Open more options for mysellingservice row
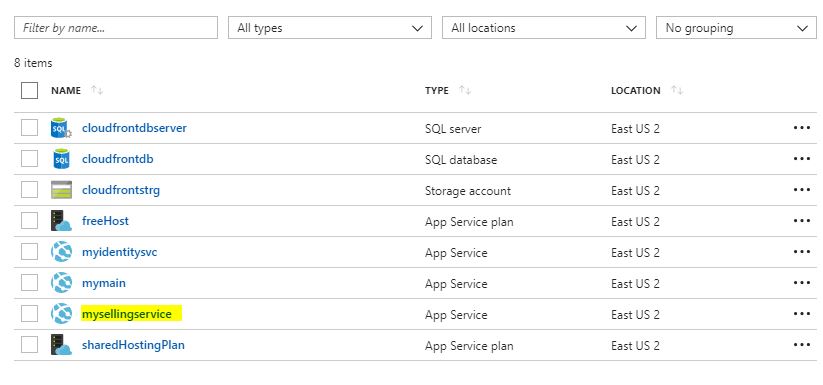823x385 pixels. (x=802, y=314)
